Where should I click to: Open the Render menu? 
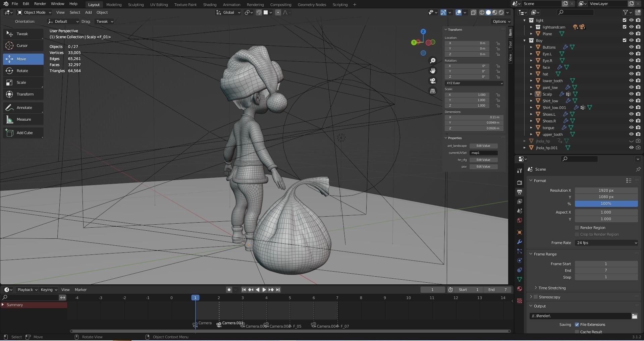tap(40, 4)
